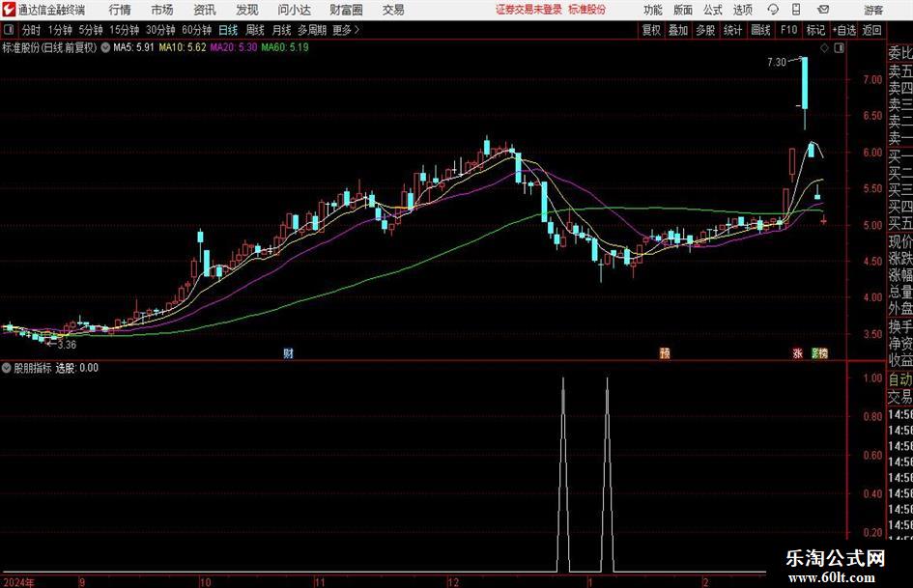Click the 统计 toolbar button
The image size is (913, 588).
[x=733, y=30]
